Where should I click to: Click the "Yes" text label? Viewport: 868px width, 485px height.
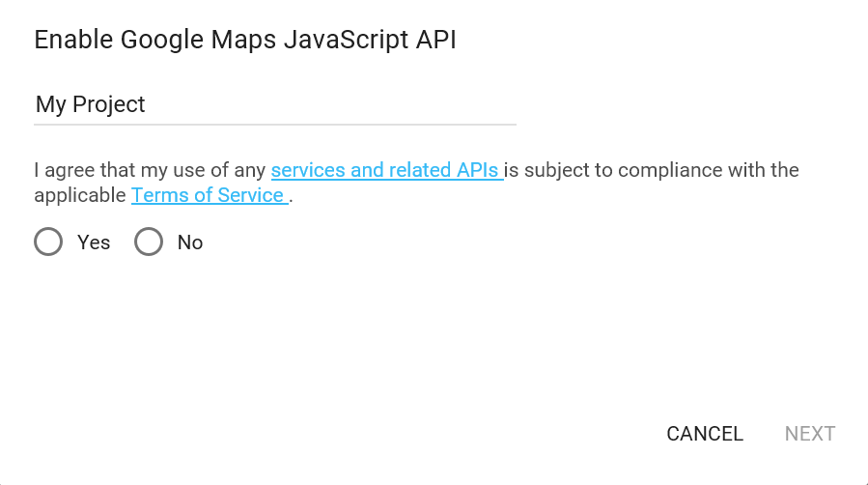pyautogui.click(x=94, y=242)
